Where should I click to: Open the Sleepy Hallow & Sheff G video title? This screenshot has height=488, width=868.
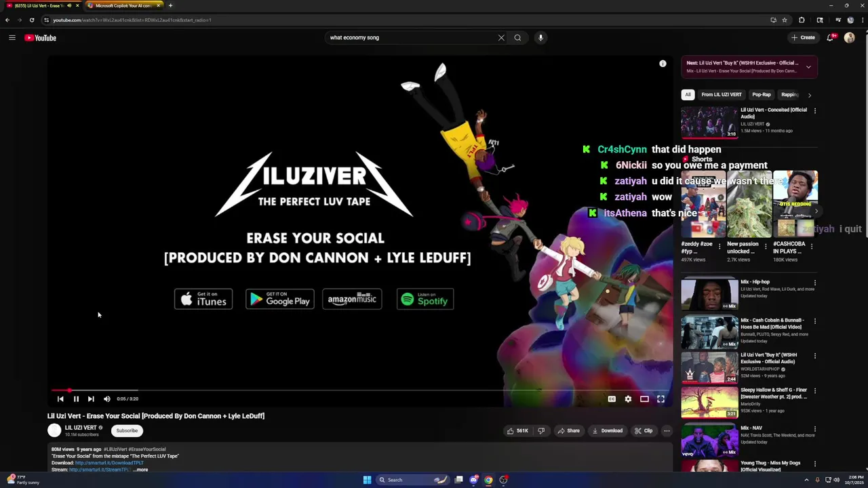click(x=774, y=393)
